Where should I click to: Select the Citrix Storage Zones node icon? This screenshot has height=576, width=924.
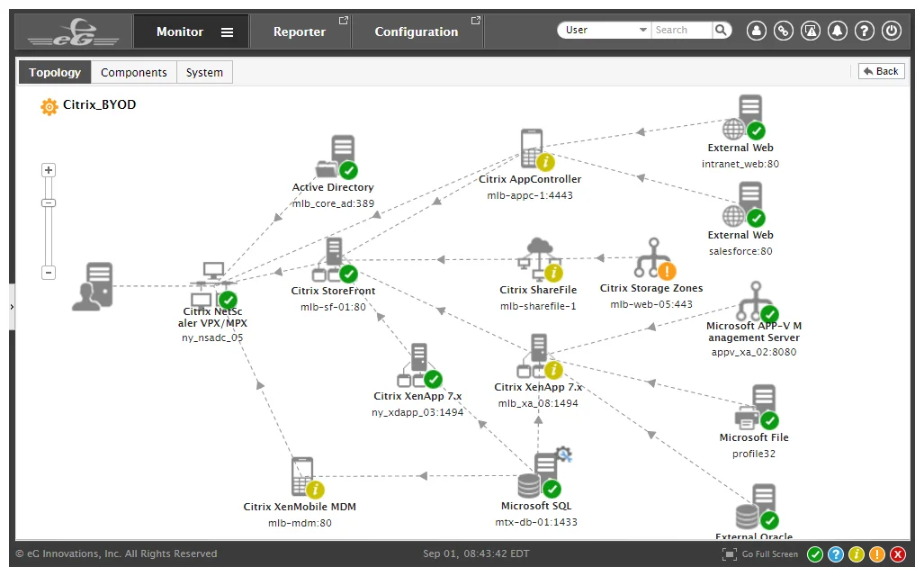(655, 258)
